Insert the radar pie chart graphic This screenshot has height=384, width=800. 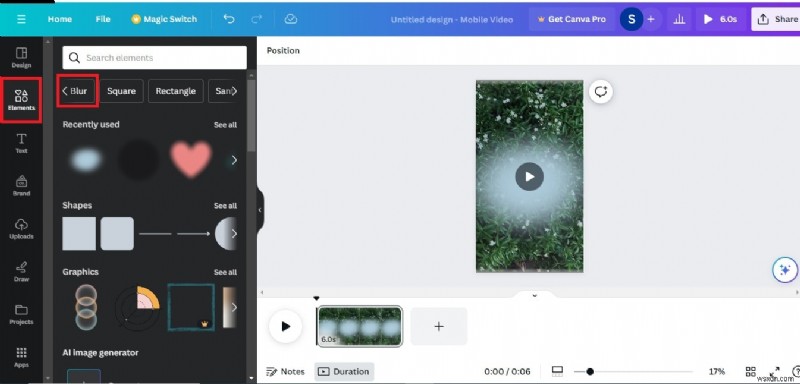point(137,307)
